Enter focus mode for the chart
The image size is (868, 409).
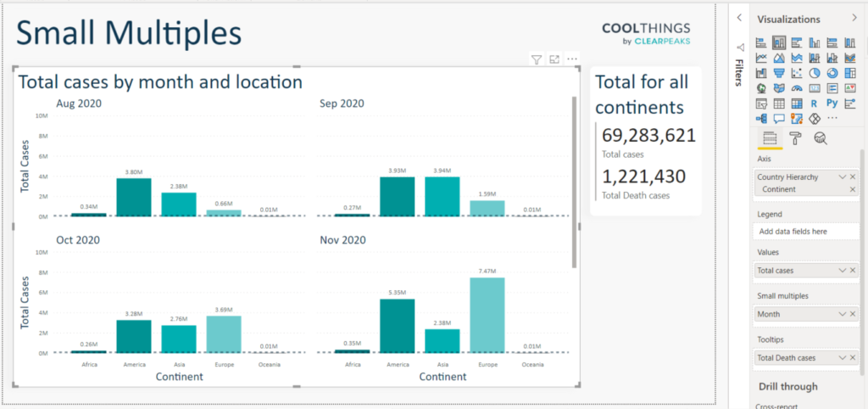[x=554, y=59]
